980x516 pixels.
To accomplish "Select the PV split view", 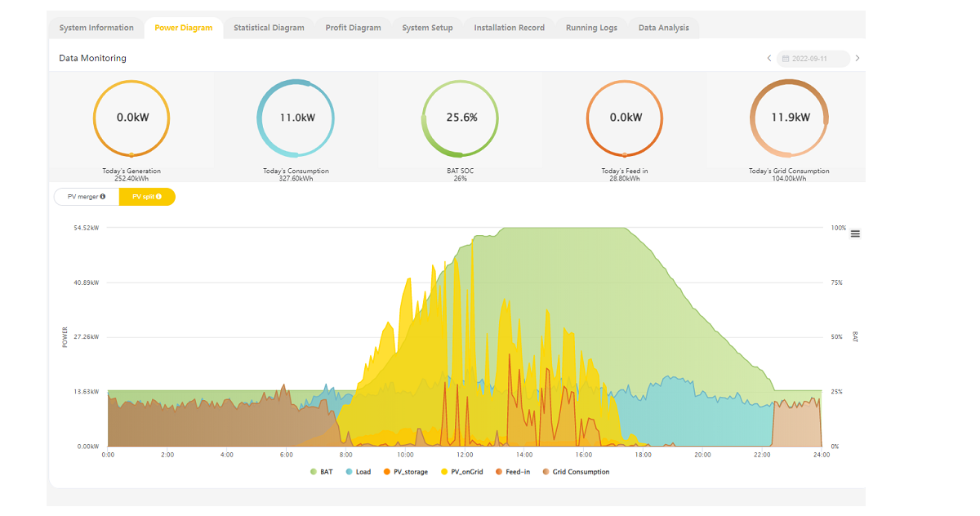I will click(147, 197).
